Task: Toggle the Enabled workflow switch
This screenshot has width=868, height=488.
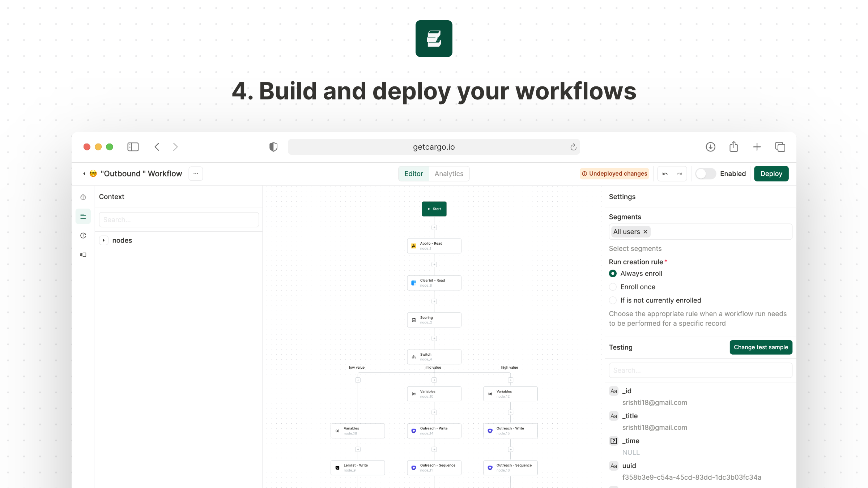Action: click(705, 174)
